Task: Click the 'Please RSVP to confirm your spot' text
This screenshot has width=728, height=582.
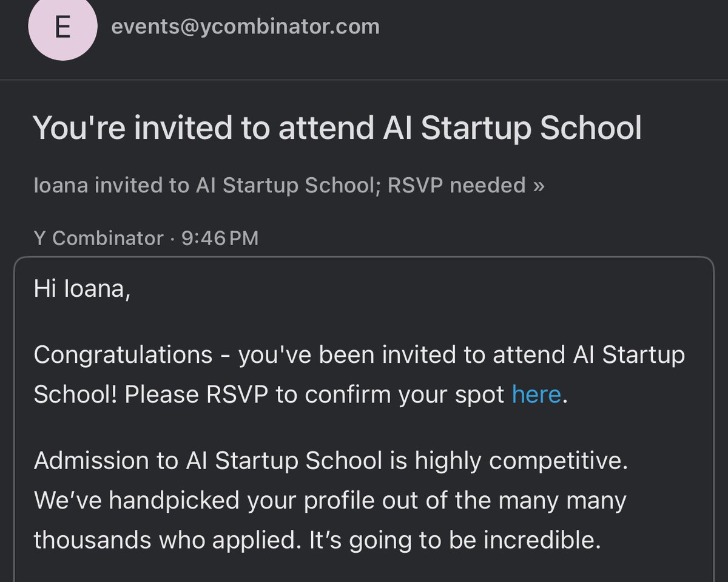Action: coord(315,394)
